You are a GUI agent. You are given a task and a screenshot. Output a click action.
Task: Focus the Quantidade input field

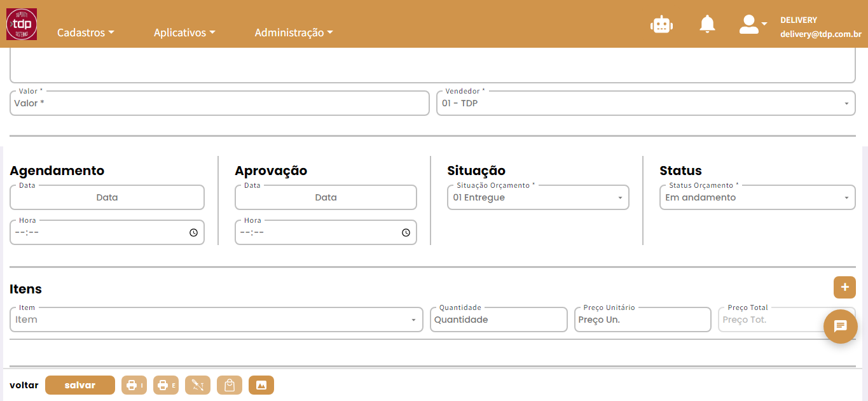coord(499,320)
